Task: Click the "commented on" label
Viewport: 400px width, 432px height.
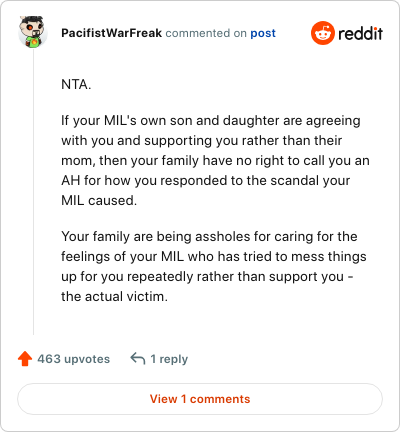Action: (206, 33)
